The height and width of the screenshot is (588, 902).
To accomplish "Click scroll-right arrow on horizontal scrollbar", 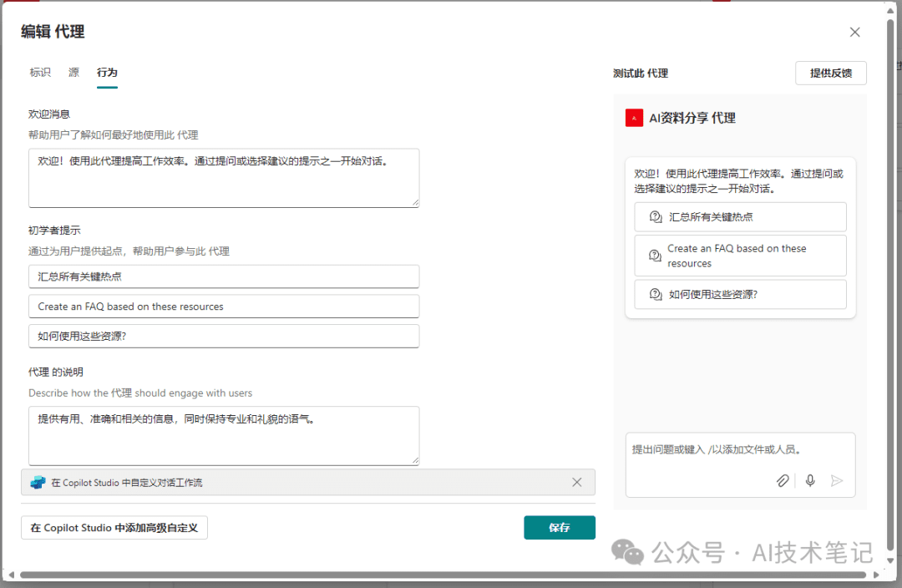I will [876, 575].
